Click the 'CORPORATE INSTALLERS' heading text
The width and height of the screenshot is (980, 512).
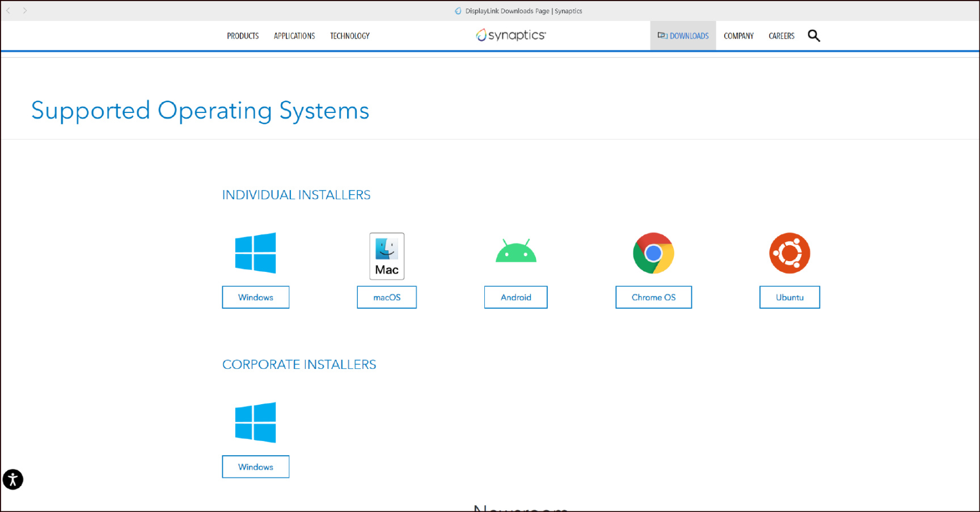pyautogui.click(x=299, y=364)
